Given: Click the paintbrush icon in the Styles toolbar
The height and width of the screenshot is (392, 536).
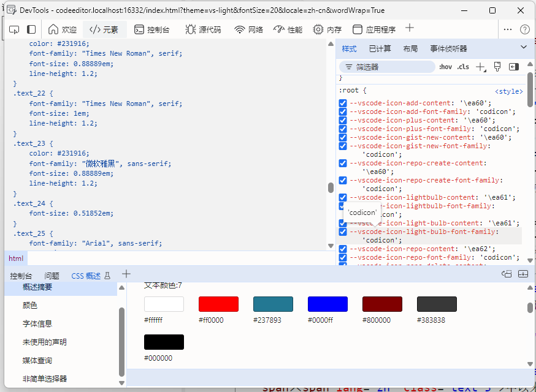Looking at the screenshot, I should tap(497, 67).
